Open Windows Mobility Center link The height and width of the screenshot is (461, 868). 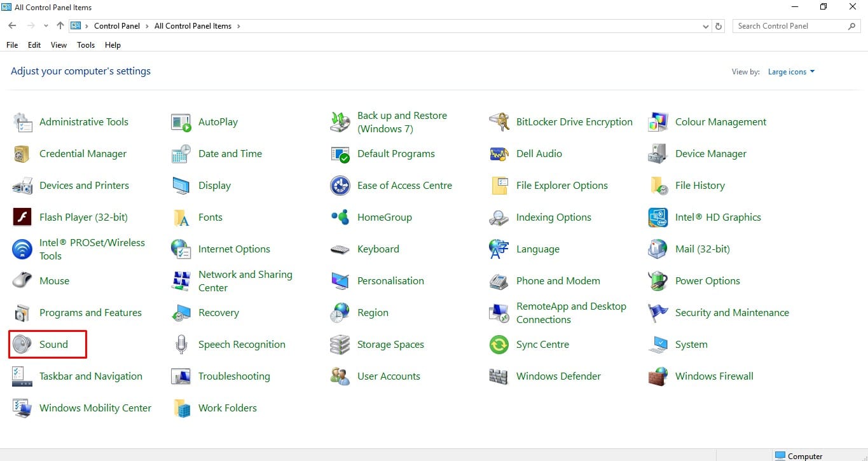(x=95, y=408)
